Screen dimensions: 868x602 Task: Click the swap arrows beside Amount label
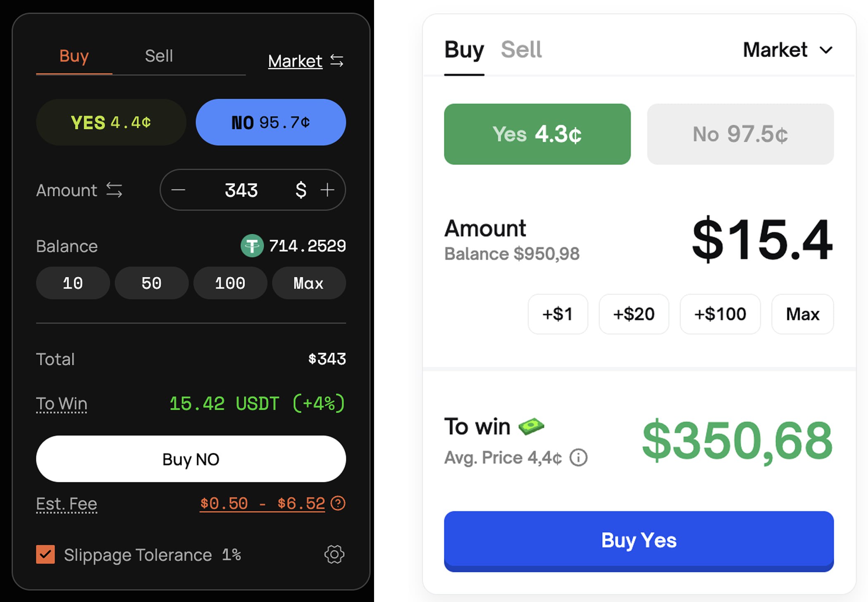(x=114, y=190)
